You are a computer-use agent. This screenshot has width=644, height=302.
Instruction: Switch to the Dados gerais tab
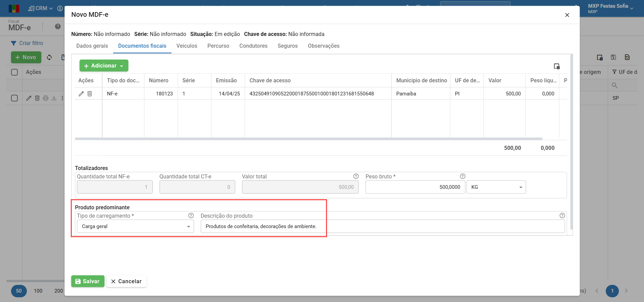[92, 46]
